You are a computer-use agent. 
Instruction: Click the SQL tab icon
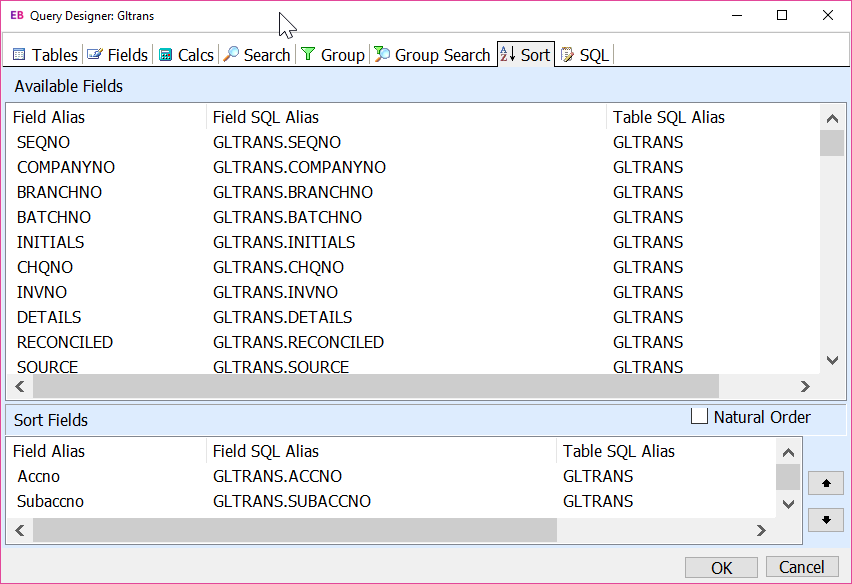click(x=567, y=55)
